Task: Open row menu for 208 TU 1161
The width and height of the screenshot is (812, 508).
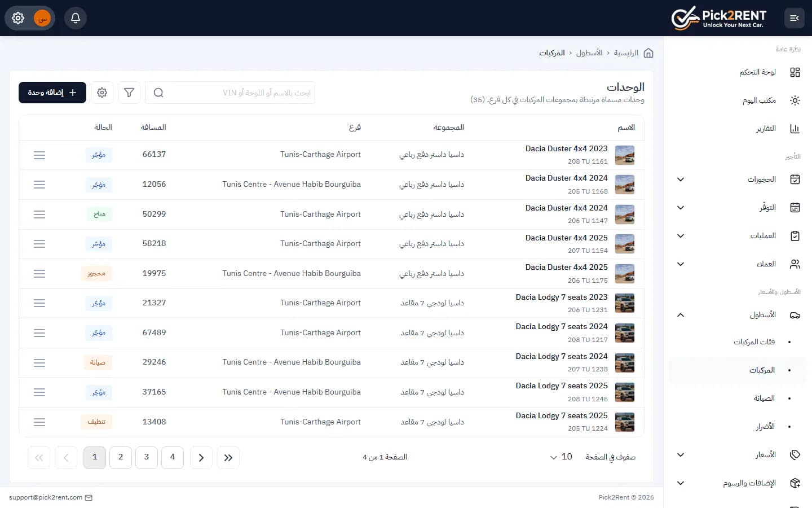Action: [x=39, y=155]
